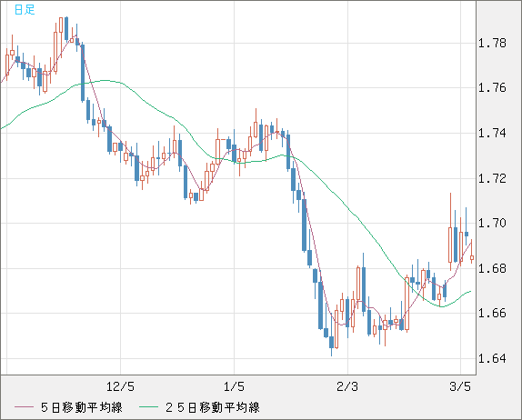Click the 2/3 date axis label
This screenshot has height=420, width=522.
click(347, 386)
